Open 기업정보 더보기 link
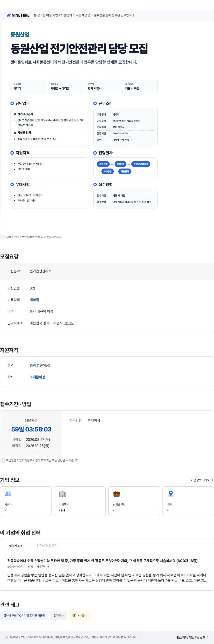 tap(202, 480)
